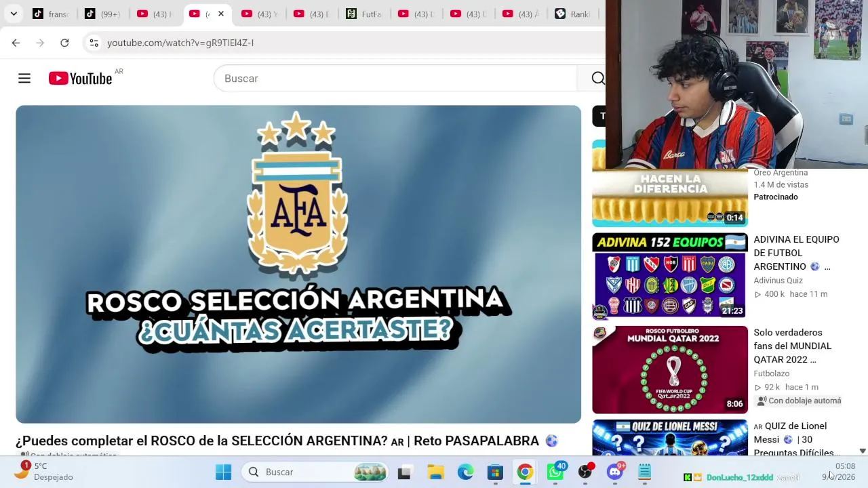
Task: Open the taskbar clock showing 05:08
Action: (840, 472)
